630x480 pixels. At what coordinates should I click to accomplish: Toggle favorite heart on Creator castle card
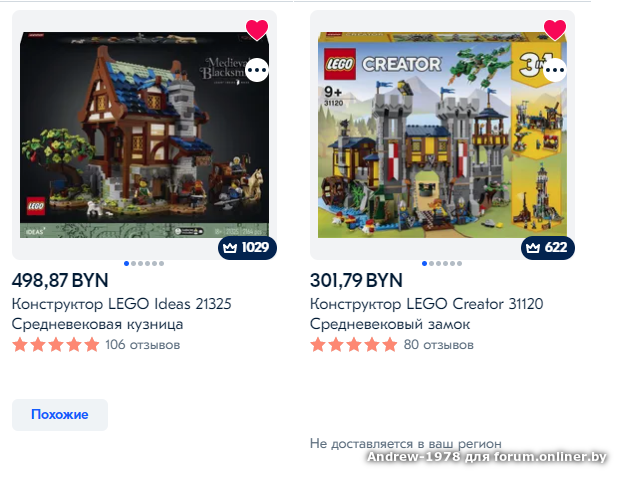click(x=554, y=30)
